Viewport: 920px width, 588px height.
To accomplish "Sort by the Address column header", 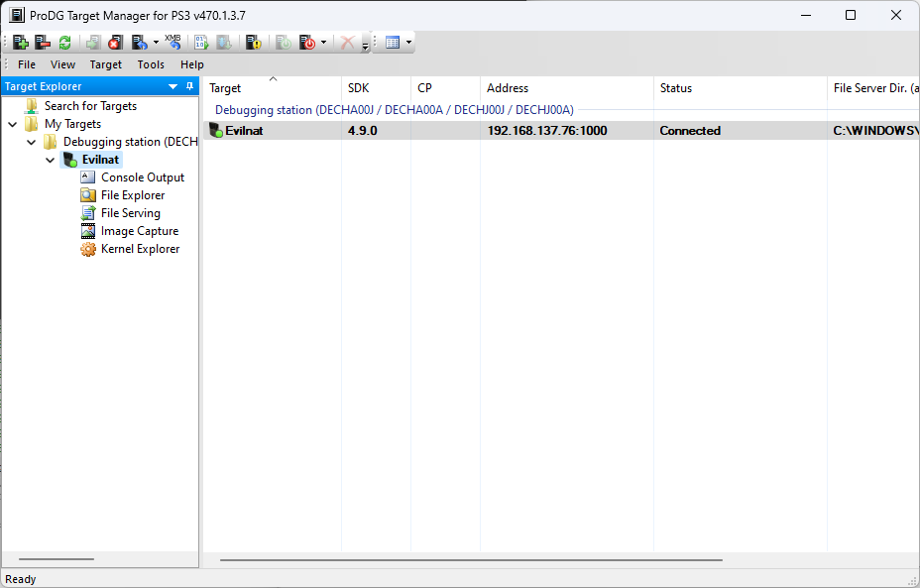I will coord(567,88).
